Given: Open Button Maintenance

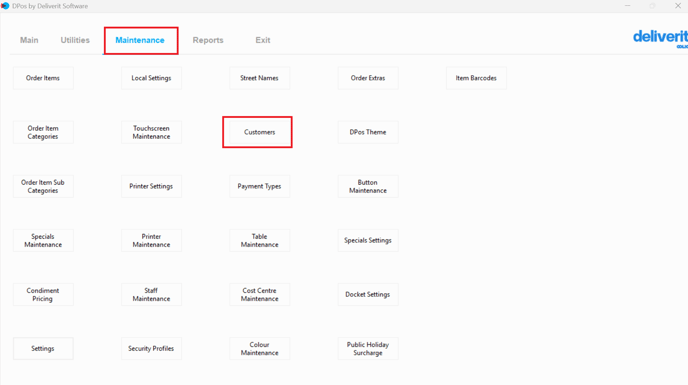Looking at the screenshot, I should click(368, 186).
